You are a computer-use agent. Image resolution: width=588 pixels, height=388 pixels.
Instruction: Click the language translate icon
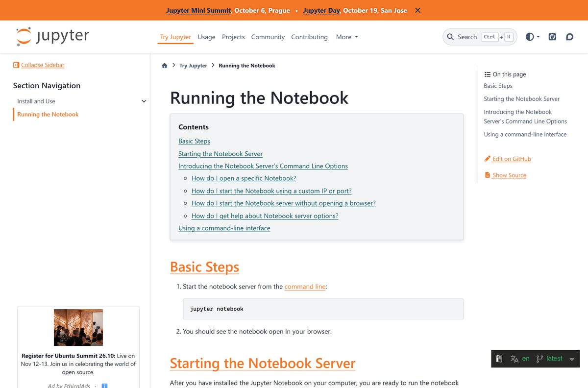514,359
